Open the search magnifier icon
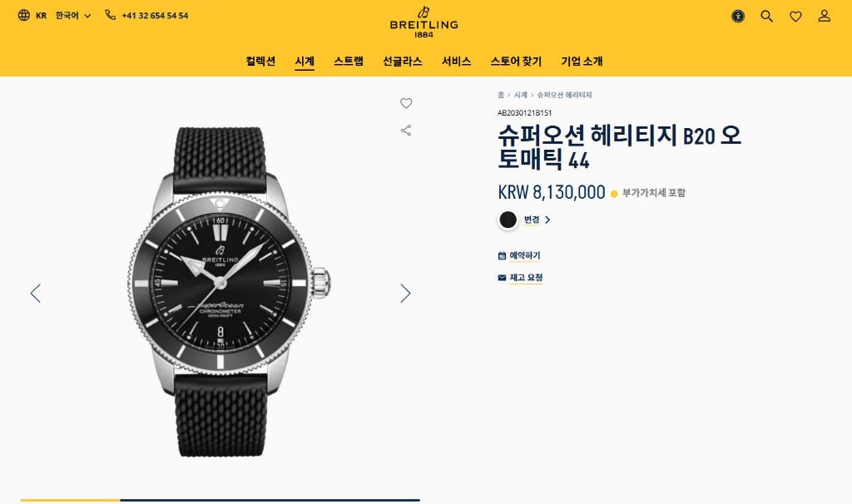852x504 pixels. tap(766, 17)
